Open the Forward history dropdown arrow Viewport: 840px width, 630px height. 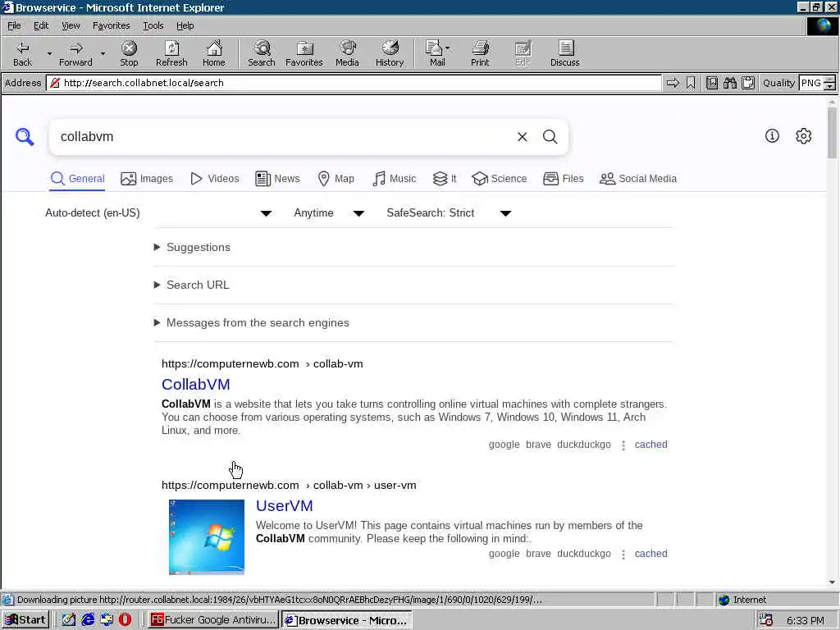103,54
